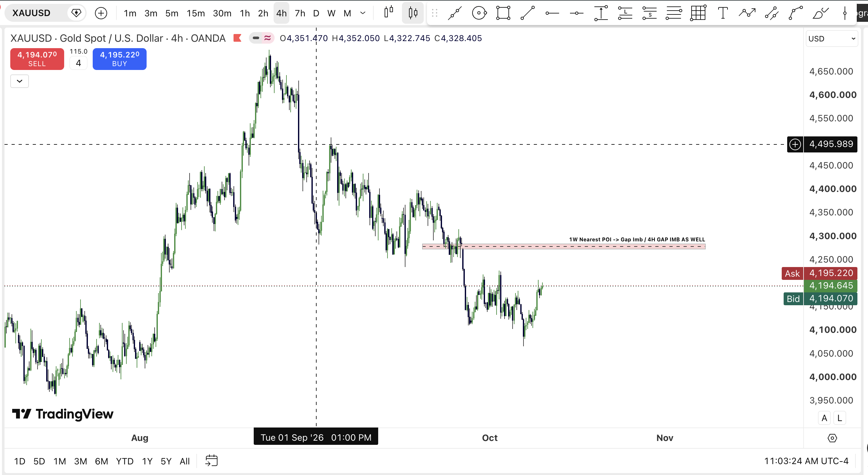Select the curve drawing tool
Screen dimensions: 868x475
click(x=796, y=13)
